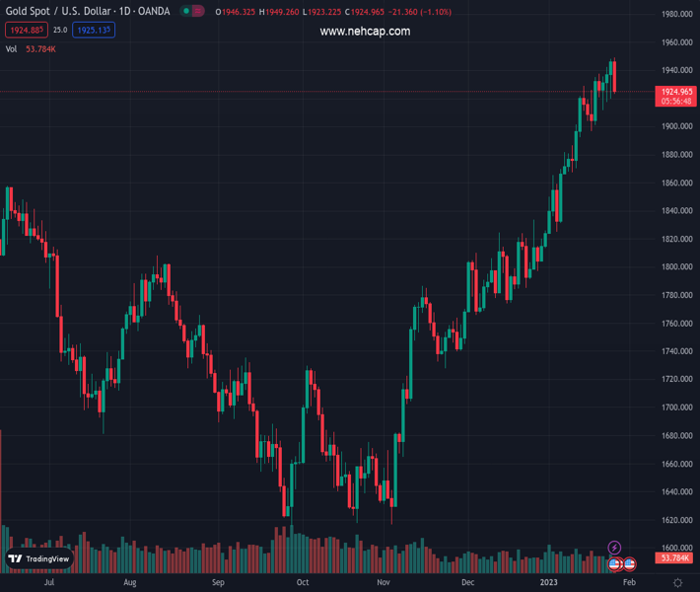Click the Aug label on time axis

pos(129,583)
